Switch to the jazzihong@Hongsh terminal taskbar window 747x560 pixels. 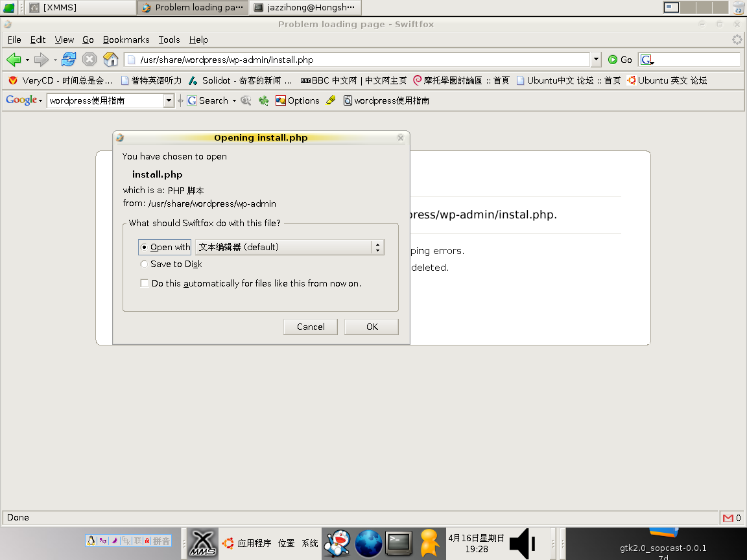pos(305,7)
